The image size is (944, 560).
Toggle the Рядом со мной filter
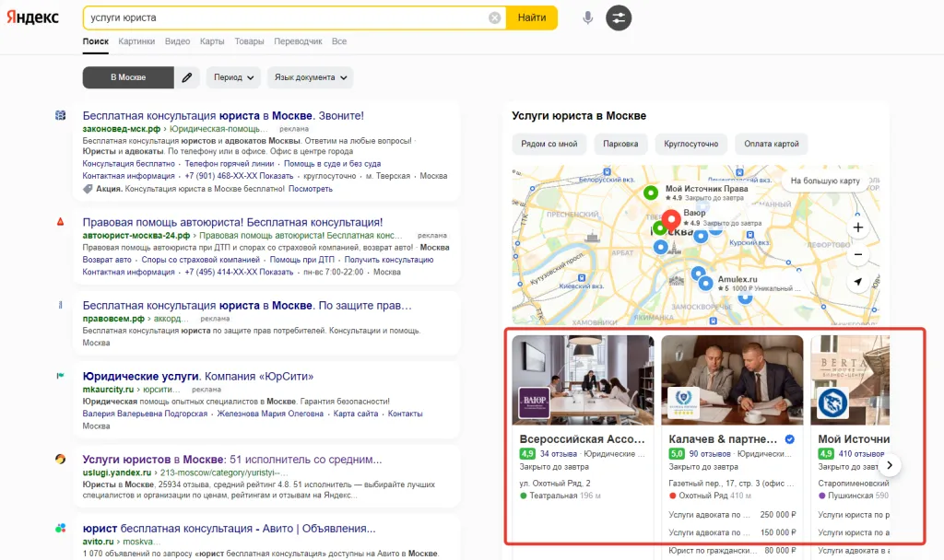pyautogui.click(x=549, y=144)
